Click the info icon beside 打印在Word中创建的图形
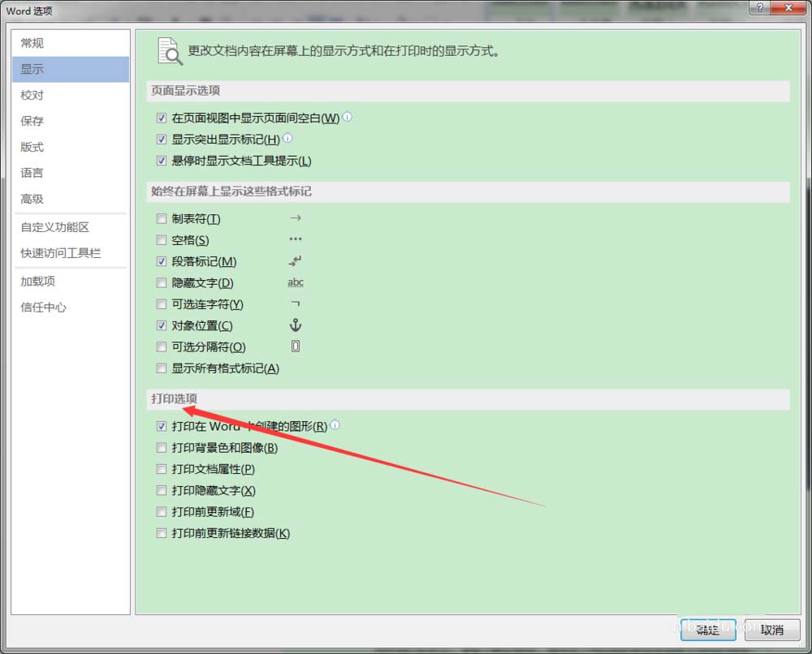This screenshot has width=812, height=654. 335,425
